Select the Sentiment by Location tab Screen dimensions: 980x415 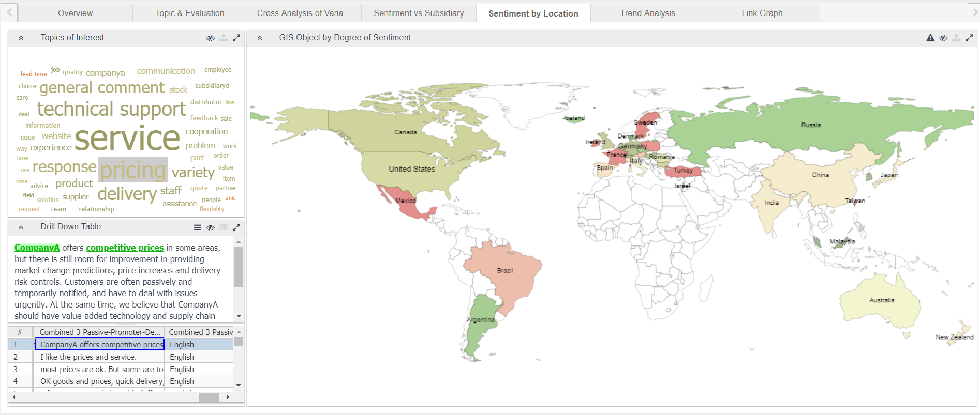coord(533,13)
